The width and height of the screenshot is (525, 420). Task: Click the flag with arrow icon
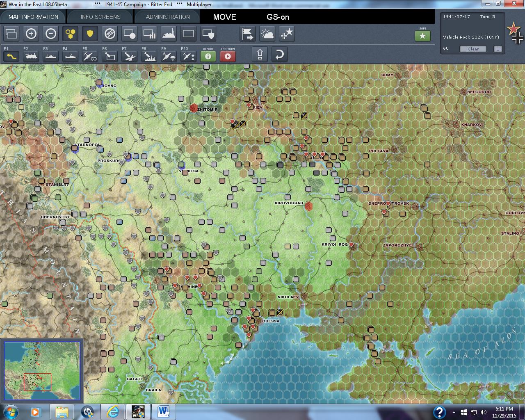coord(248,34)
